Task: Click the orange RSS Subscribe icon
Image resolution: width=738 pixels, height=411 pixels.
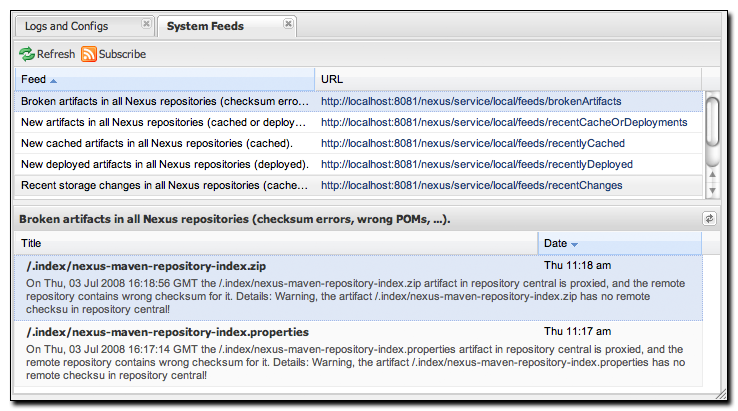Action: [89, 54]
